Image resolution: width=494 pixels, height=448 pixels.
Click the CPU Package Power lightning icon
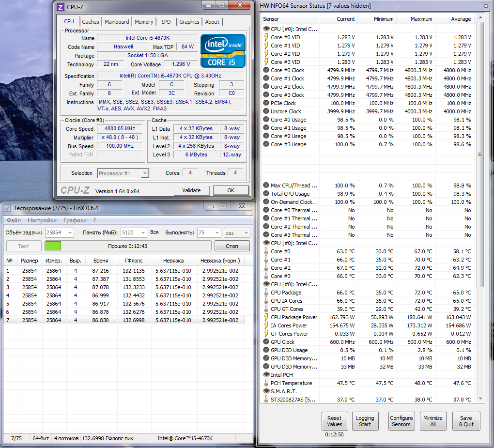click(x=266, y=317)
